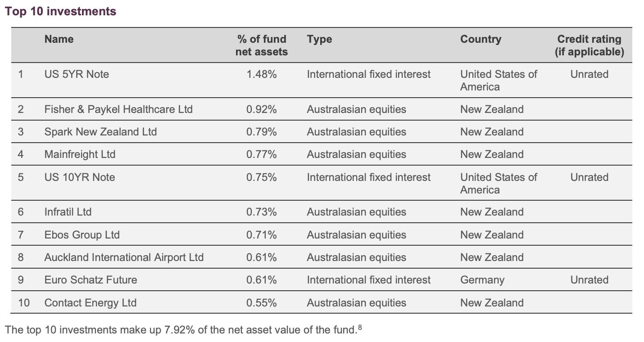Screen dimensions: 644x342
Task: Select the "Contact Energy Ltd" entry
Action: [x=90, y=303]
